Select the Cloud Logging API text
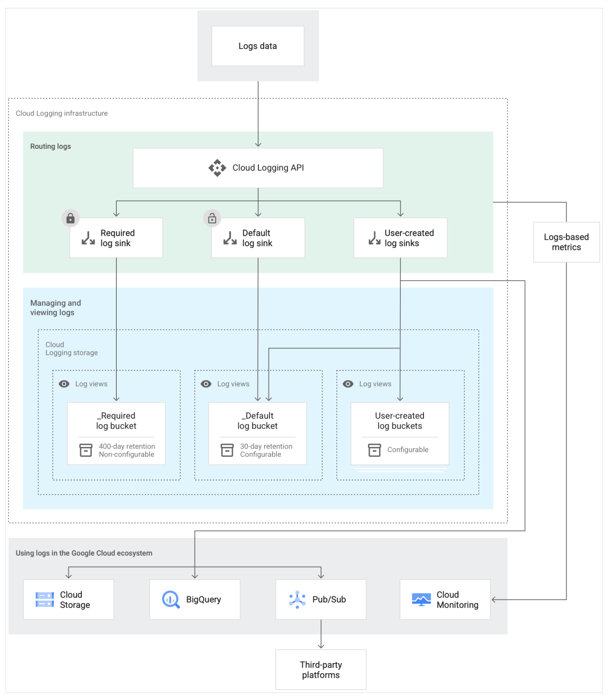Image resolution: width=609 pixels, height=700 pixels. coord(268,168)
